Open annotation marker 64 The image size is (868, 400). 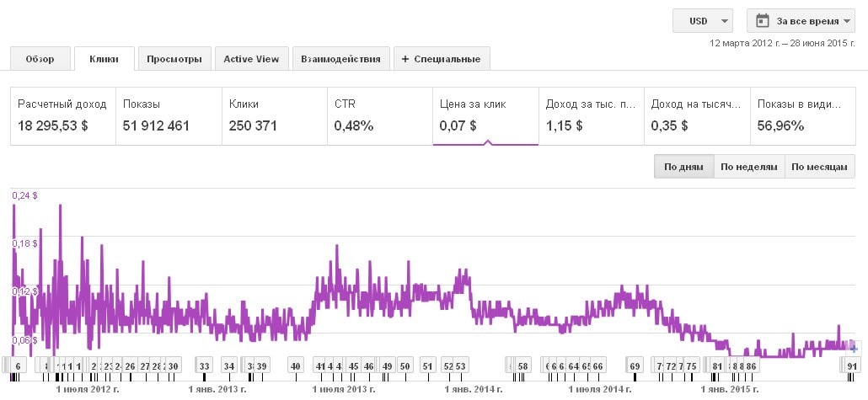(x=574, y=365)
